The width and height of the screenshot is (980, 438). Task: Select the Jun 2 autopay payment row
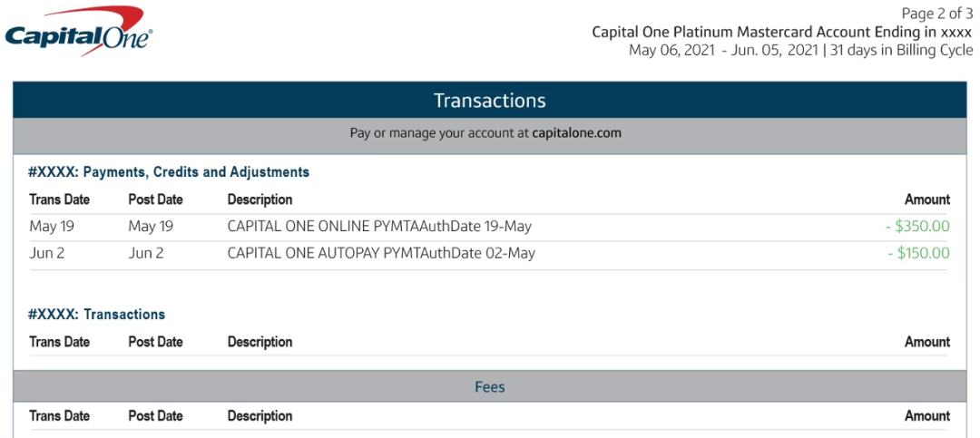(x=489, y=254)
